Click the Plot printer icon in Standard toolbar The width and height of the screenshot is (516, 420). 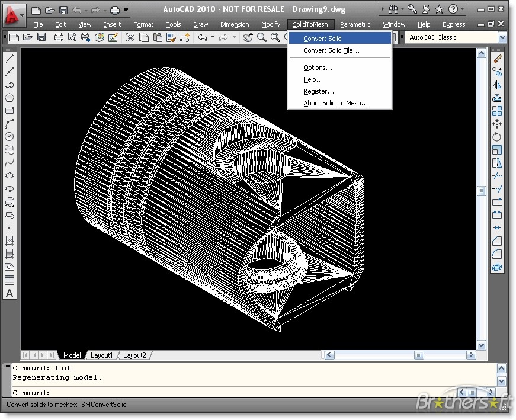[59, 37]
